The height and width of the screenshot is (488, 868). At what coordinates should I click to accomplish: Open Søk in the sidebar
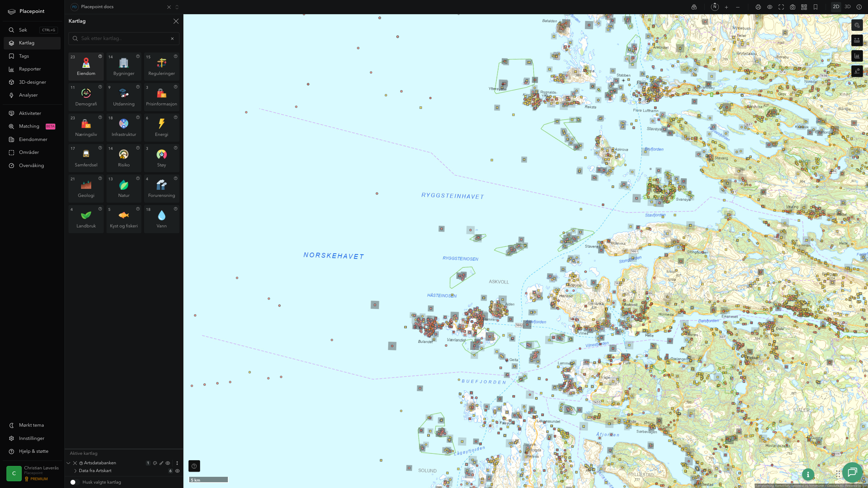[x=32, y=30]
